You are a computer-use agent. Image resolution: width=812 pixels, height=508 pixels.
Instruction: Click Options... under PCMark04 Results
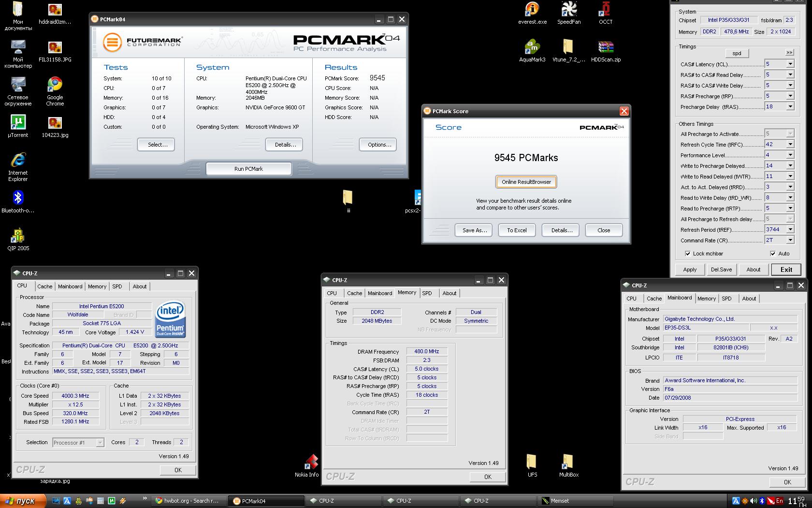(379, 145)
